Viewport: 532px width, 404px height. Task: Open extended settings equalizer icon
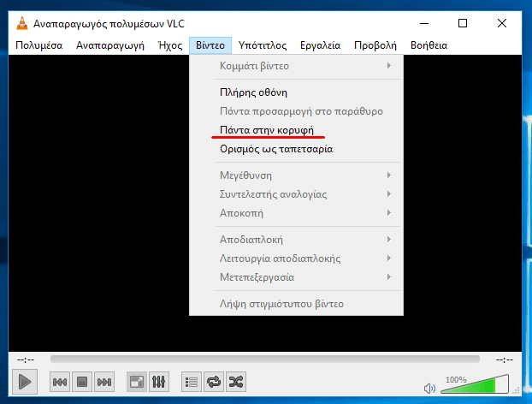[x=159, y=382]
